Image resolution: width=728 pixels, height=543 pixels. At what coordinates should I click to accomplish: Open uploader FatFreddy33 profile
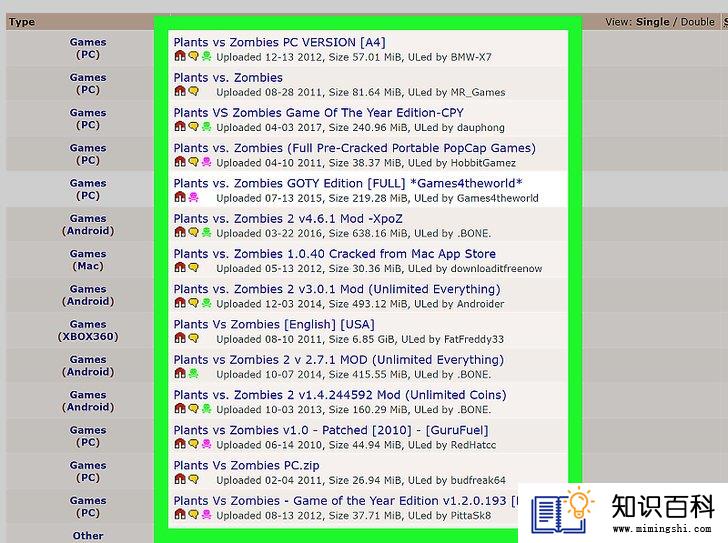pyautogui.click(x=474, y=339)
